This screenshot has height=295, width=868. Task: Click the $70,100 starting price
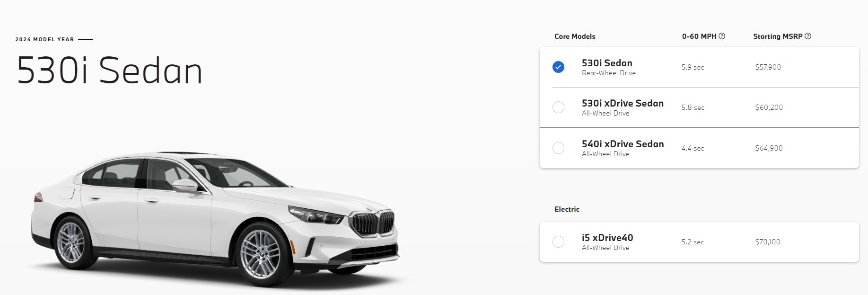click(768, 242)
